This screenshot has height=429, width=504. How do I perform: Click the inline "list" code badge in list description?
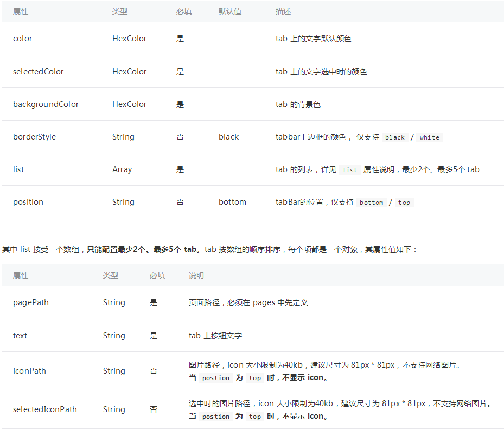pos(349,170)
